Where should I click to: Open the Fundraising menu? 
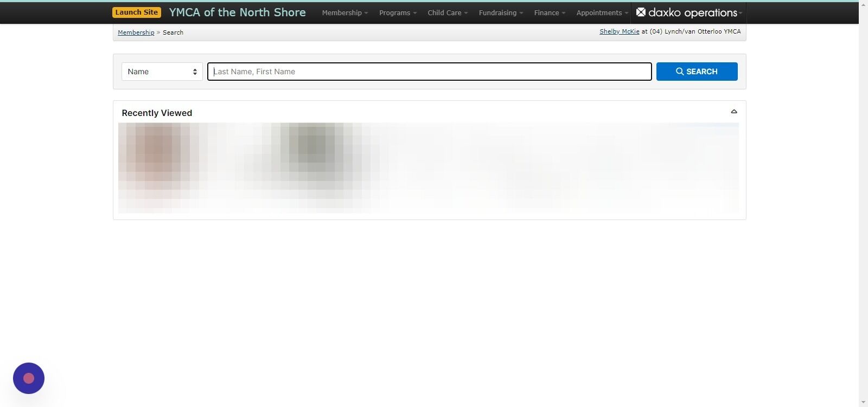(x=501, y=13)
